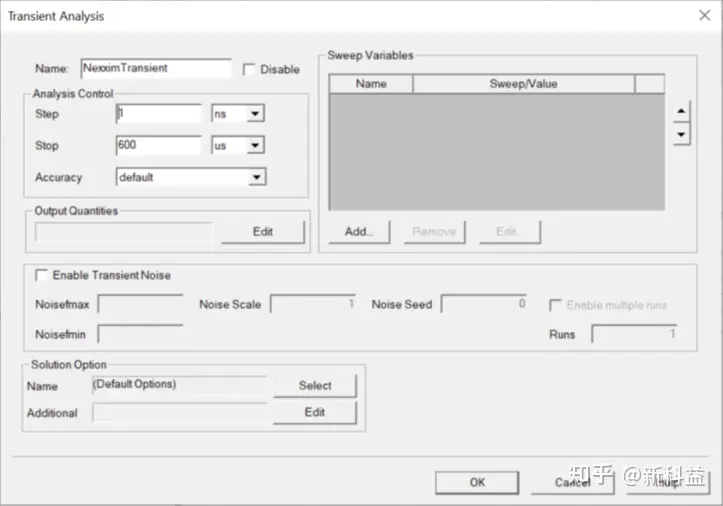Image resolution: width=723 pixels, height=506 pixels.
Task: Click the Solution Option Name field
Action: (180, 385)
